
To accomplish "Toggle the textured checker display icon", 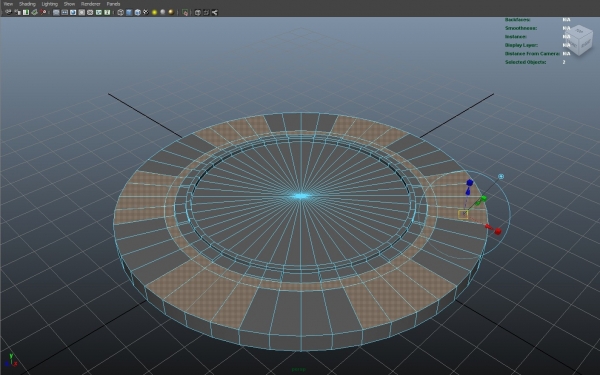I will [x=146, y=12].
